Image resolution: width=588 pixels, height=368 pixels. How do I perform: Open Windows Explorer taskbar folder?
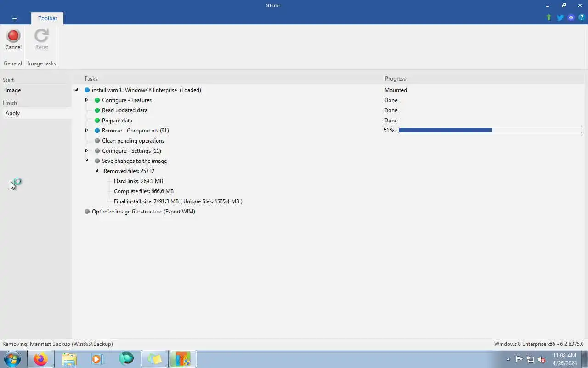(69, 359)
